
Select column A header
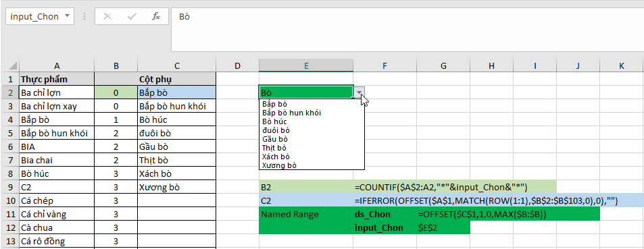click(x=57, y=65)
